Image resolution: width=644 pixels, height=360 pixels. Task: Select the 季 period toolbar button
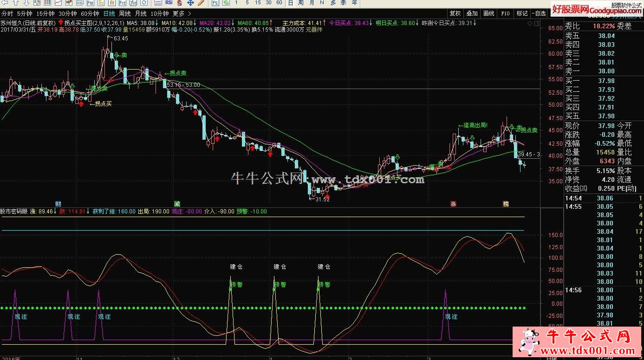coord(343,3)
